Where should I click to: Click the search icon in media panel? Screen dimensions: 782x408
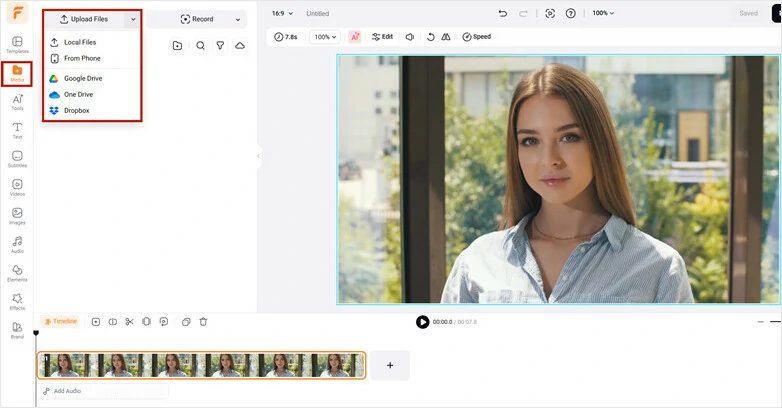click(x=200, y=45)
